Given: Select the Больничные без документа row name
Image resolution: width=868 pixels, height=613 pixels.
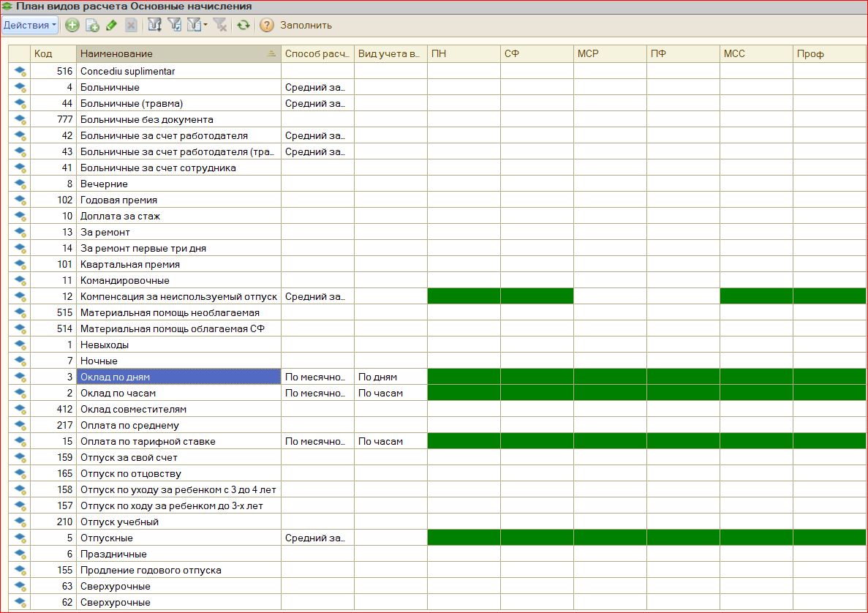Looking at the screenshot, I should 179,119.
